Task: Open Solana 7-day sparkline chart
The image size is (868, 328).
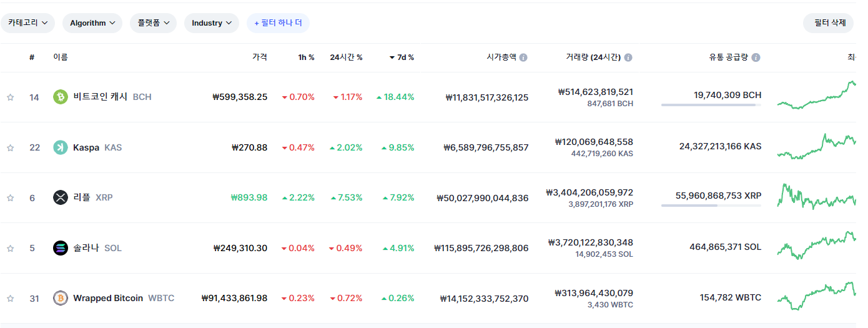Action: [x=817, y=245]
